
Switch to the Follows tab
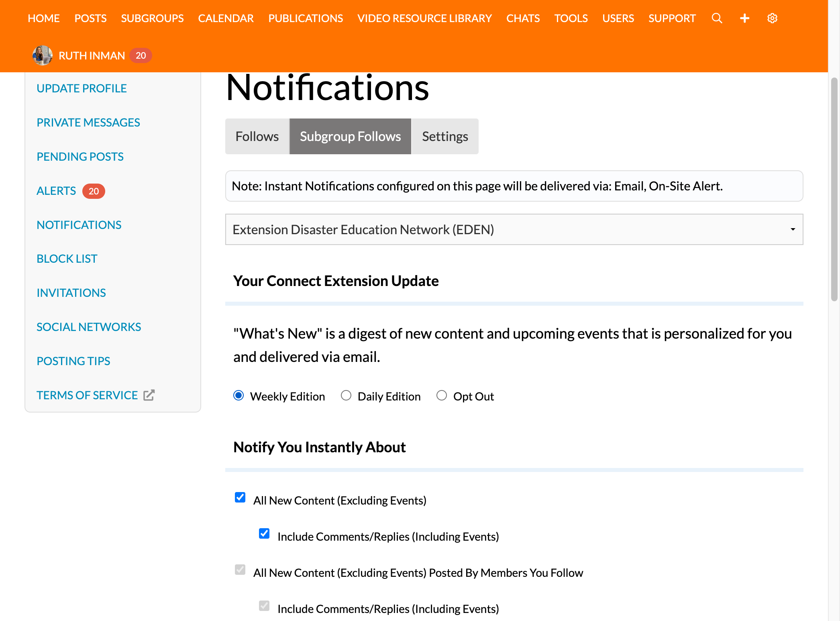257,136
